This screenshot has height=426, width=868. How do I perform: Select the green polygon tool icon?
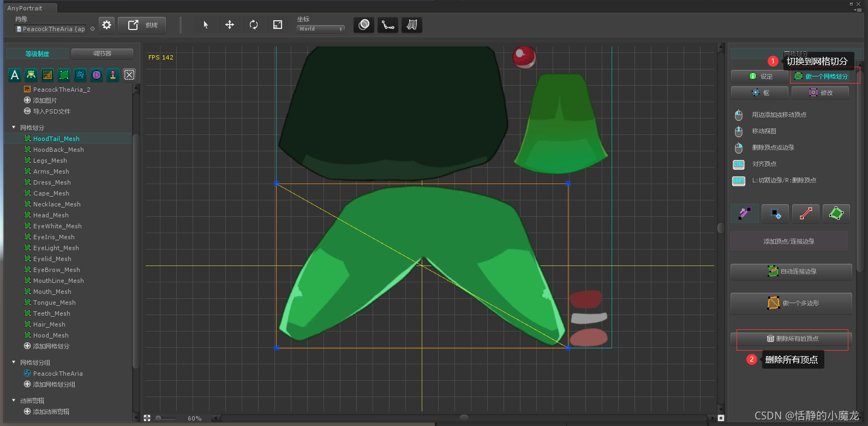tap(836, 214)
